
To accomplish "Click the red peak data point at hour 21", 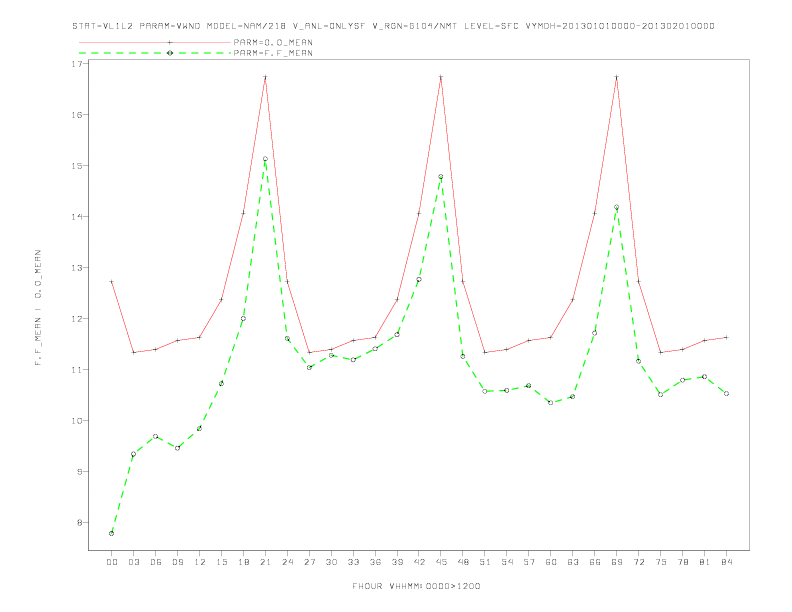I will (x=265, y=77).
